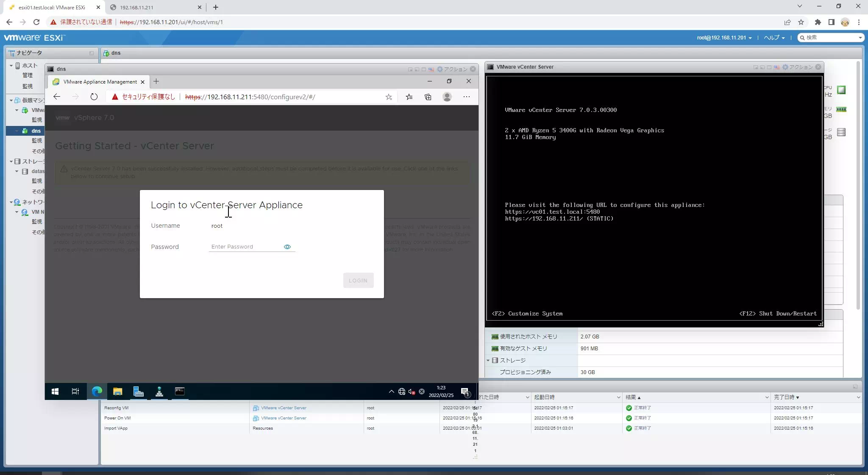This screenshot has width=868, height=475.
Task: Bookmark this page in Chrome
Action: (x=801, y=22)
